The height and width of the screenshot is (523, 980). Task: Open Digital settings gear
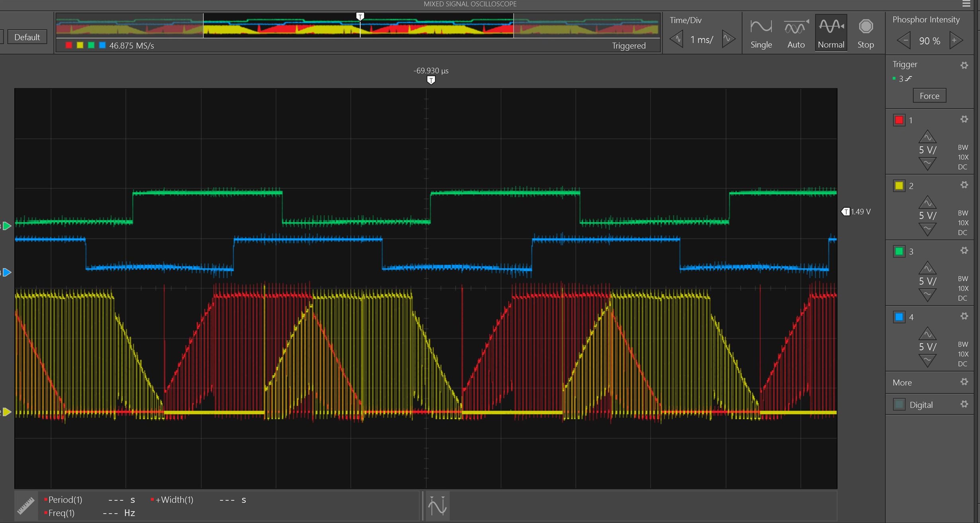point(964,404)
